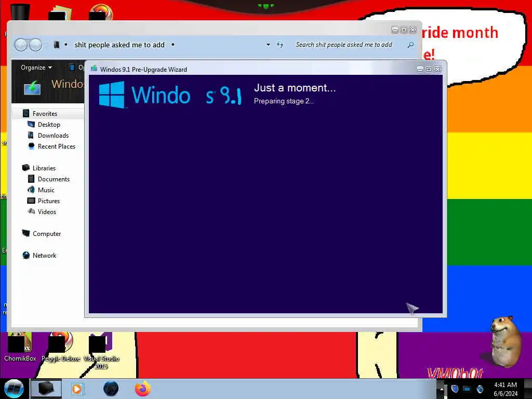The image size is (532, 399).
Task: Click the installer icon in Explorer details header
Action: click(32, 87)
